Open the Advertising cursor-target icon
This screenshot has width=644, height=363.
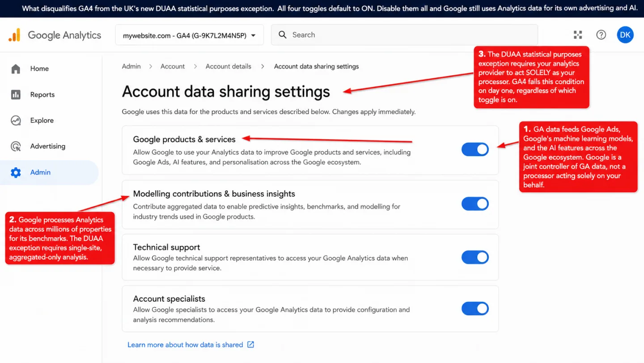(x=16, y=146)
